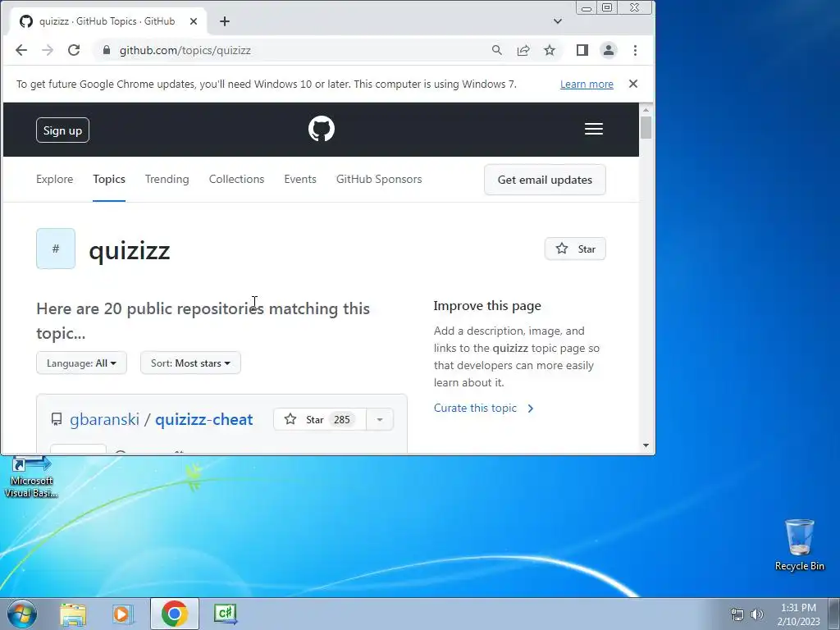Open the quizizz-cheat repository link
Screen dimensions: 840x630
(x=204, y=419)
